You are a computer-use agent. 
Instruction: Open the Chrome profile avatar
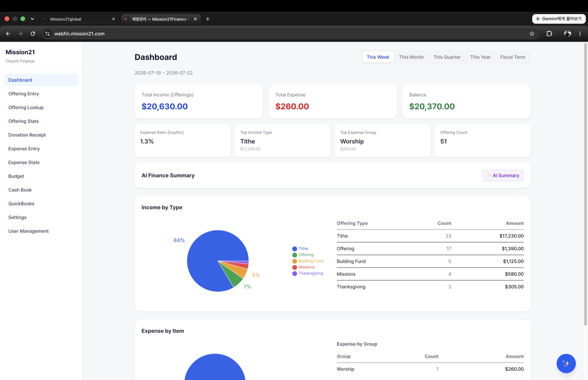(567, 34)
